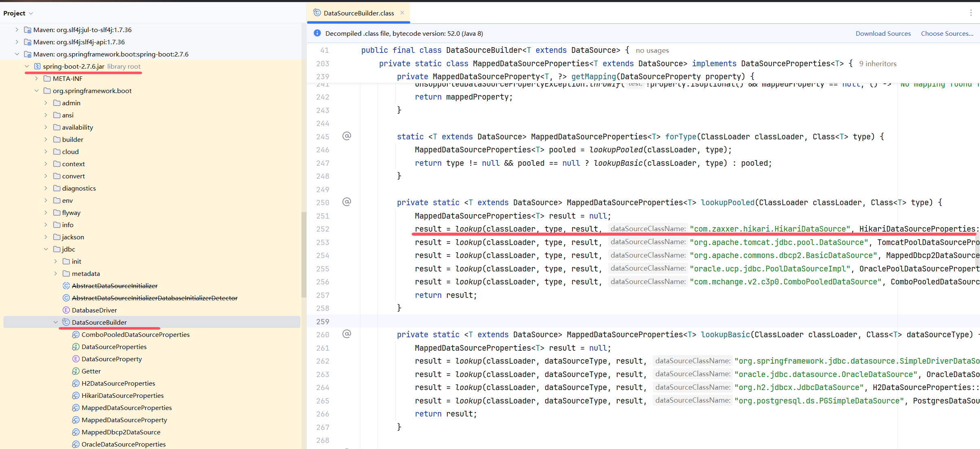Click MappedDataSourceProperties class icon

pyautogui.click(x=76, y=408)
